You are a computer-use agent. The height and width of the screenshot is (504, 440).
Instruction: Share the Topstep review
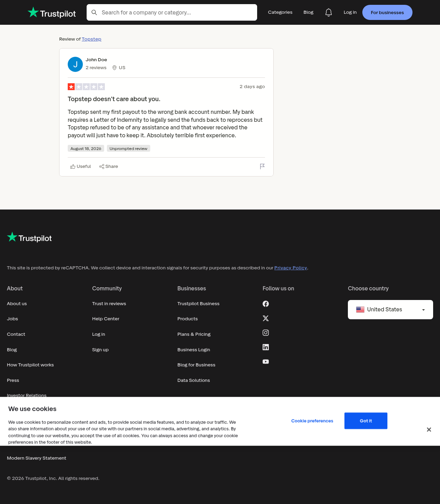point(109,167)
